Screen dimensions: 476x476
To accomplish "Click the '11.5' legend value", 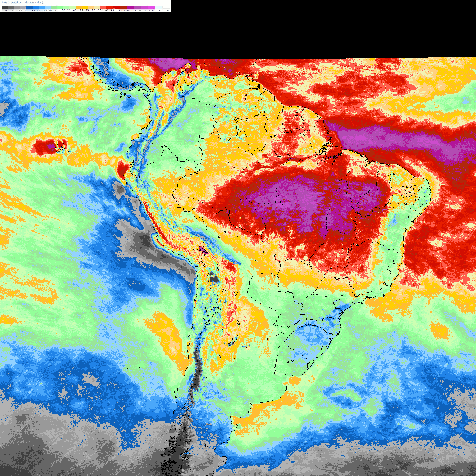I will (147, 10).
